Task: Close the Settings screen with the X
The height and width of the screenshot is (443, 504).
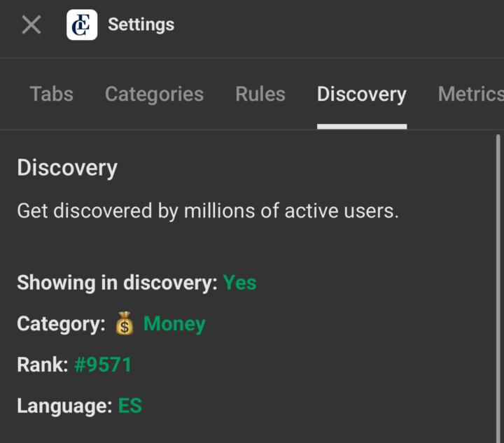Action: pyautogui.click(x=31, y=25)
